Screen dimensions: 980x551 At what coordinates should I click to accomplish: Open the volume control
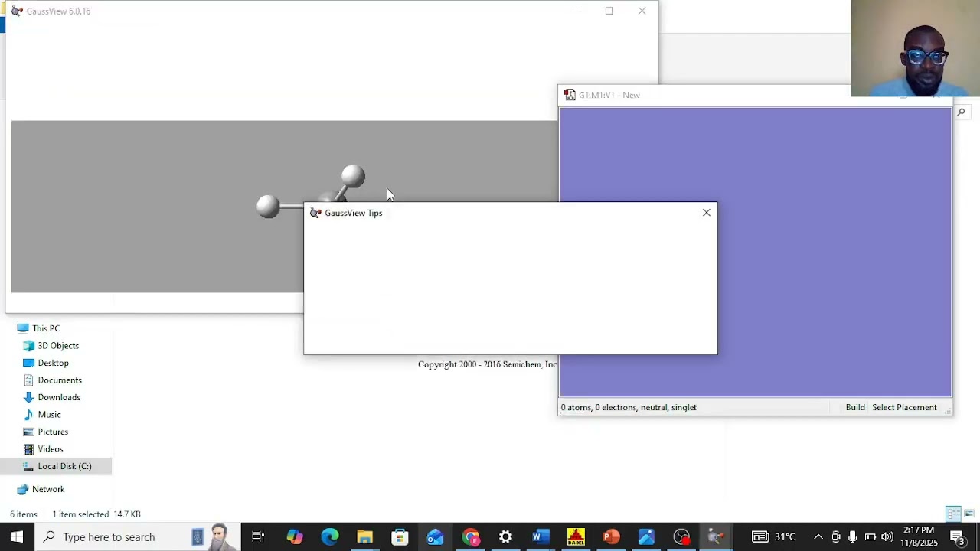[887, 536]
